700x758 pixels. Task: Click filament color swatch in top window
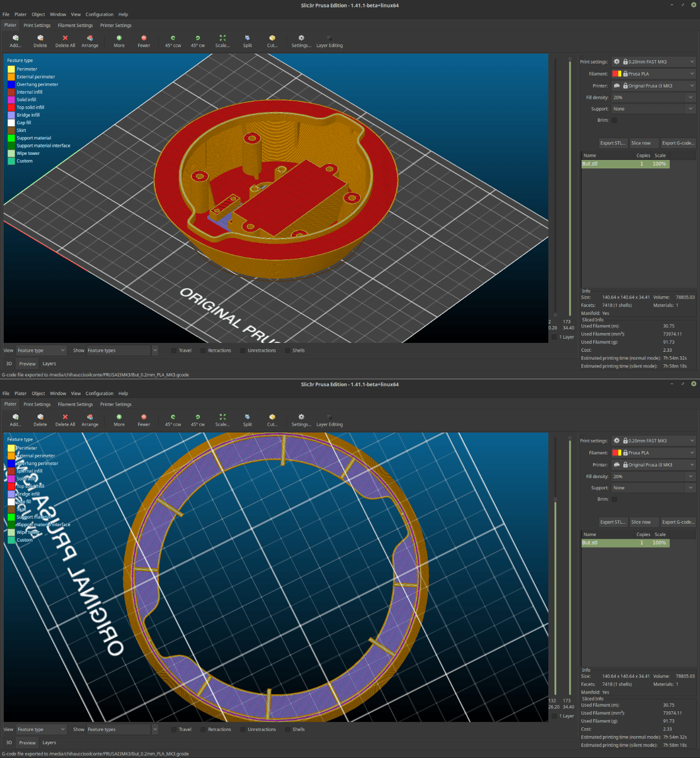point(616,74)
